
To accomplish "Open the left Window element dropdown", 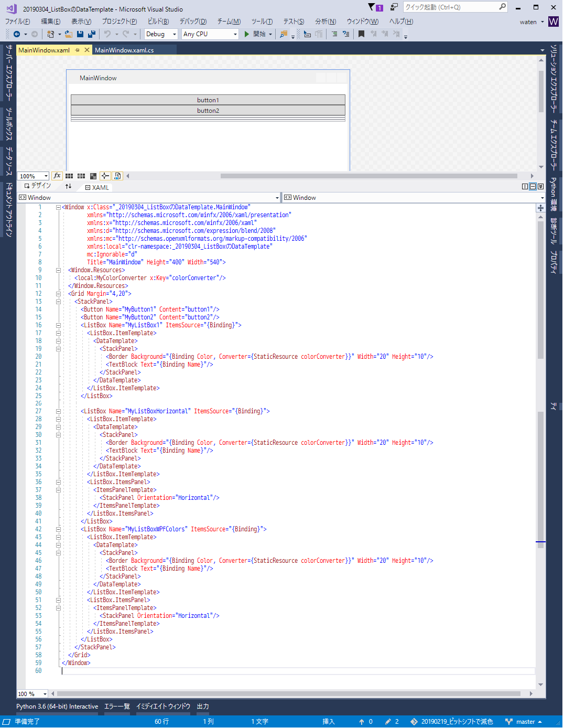I will (x=149, y=198).
